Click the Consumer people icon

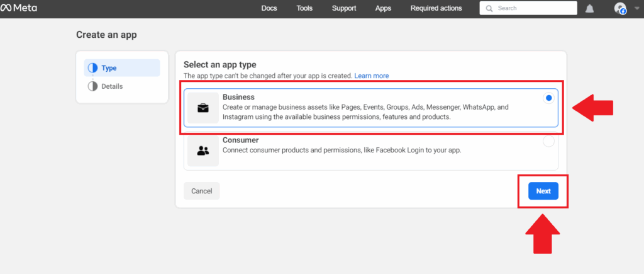click(203, 151)
